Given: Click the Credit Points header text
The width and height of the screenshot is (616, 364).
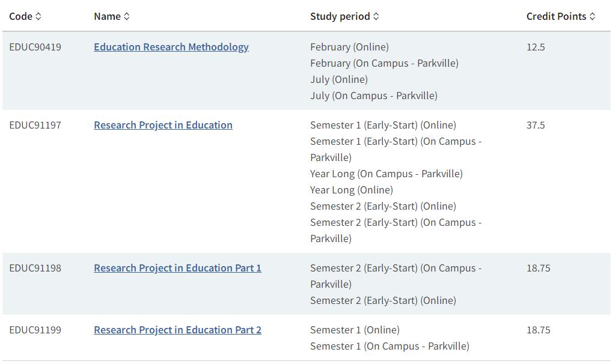Looking at the screenshot, I should (x=557, y=16).
